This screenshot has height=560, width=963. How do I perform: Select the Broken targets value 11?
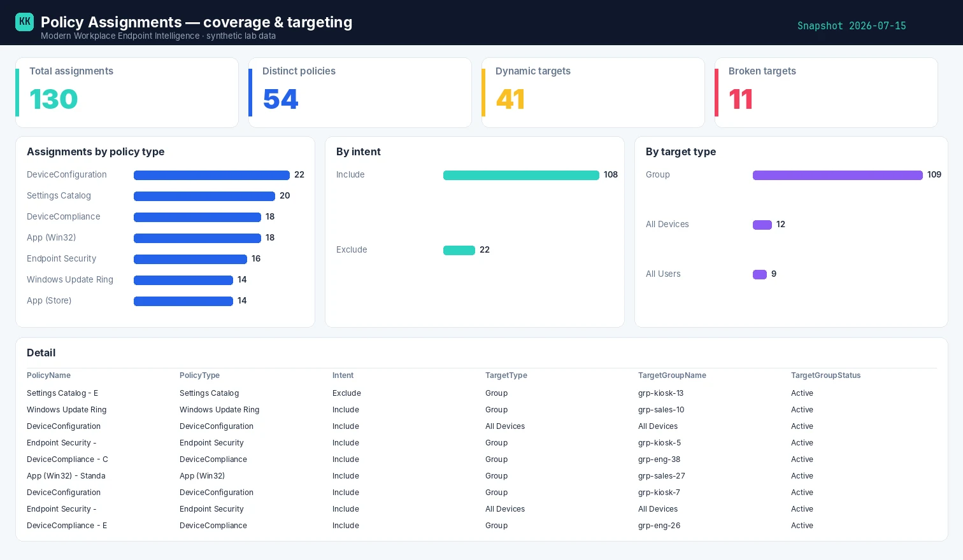(741, 99)
